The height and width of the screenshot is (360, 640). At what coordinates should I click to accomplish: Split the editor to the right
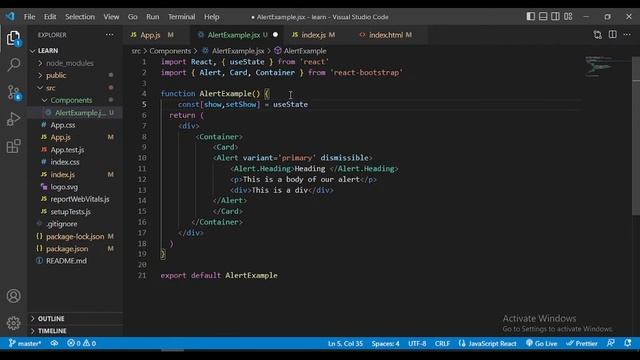613,35
